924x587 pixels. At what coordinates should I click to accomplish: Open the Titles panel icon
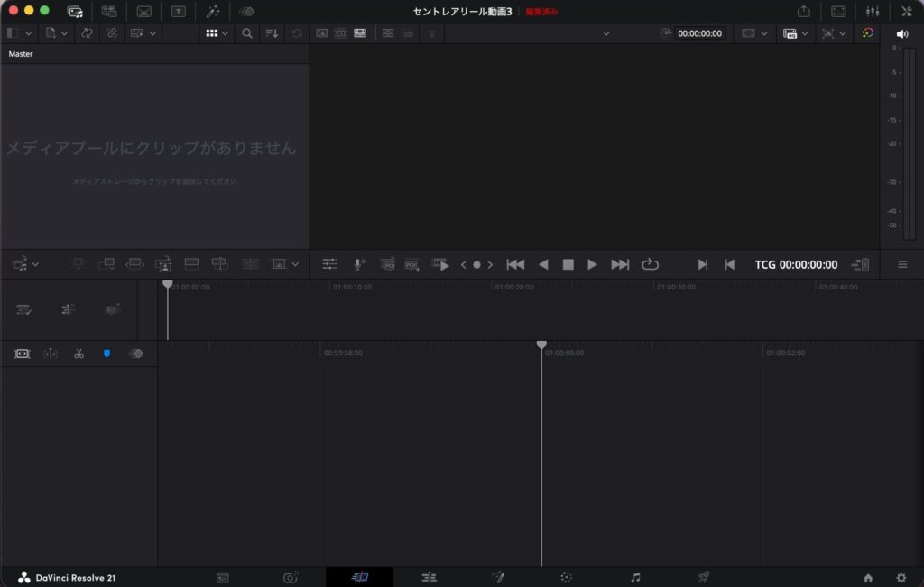(x=178, y=11)
